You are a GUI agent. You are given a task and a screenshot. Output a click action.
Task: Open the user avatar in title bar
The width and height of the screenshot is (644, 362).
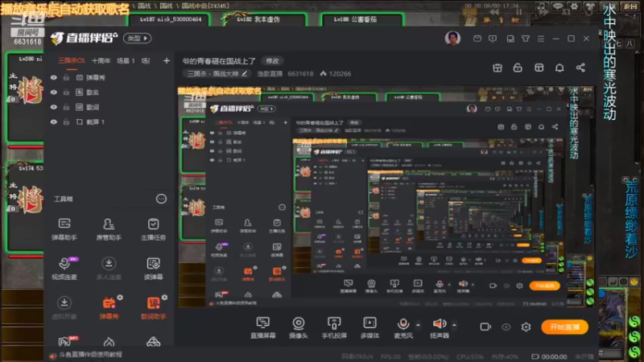tap(452, 39)
